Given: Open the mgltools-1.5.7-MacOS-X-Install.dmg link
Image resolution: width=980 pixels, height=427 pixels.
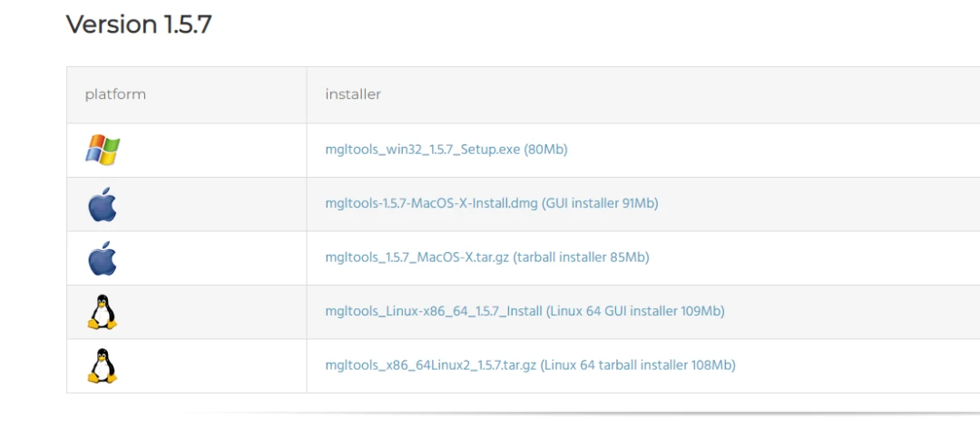Looking at the screenshot, I should coord(432,204).
